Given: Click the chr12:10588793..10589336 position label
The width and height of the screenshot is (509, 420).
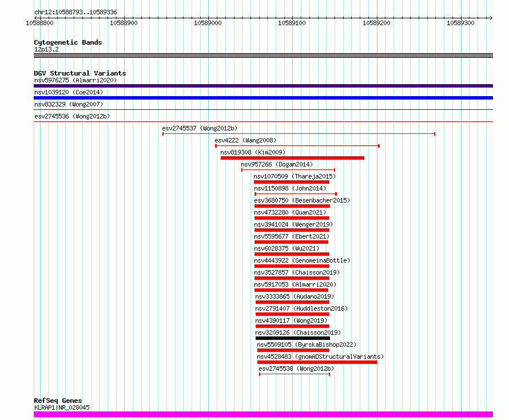Looking at the screenshot, I should [x=75, y=13].
